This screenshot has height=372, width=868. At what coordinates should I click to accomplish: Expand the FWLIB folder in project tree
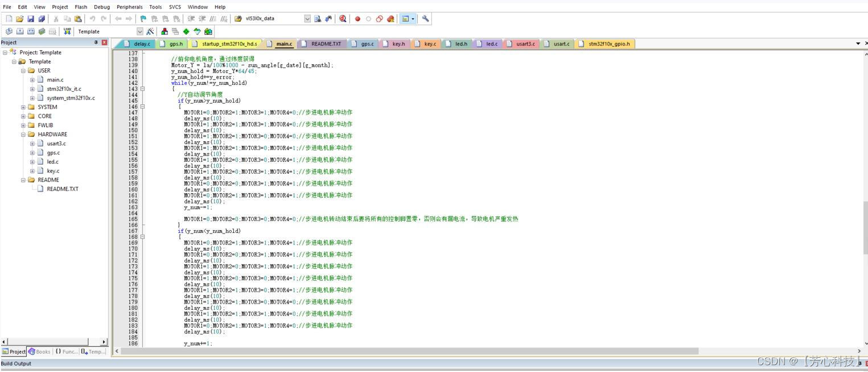23,125
